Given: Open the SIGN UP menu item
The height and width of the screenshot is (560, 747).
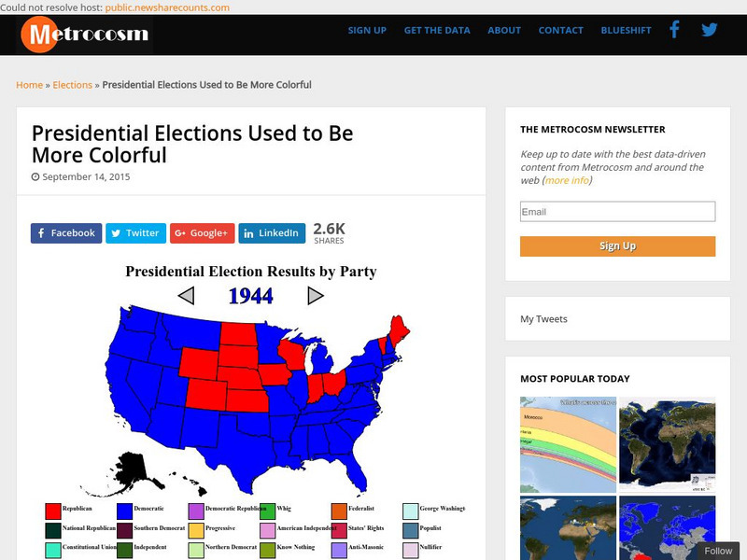Looking at the screenshot, I should (x=367, y=30).
